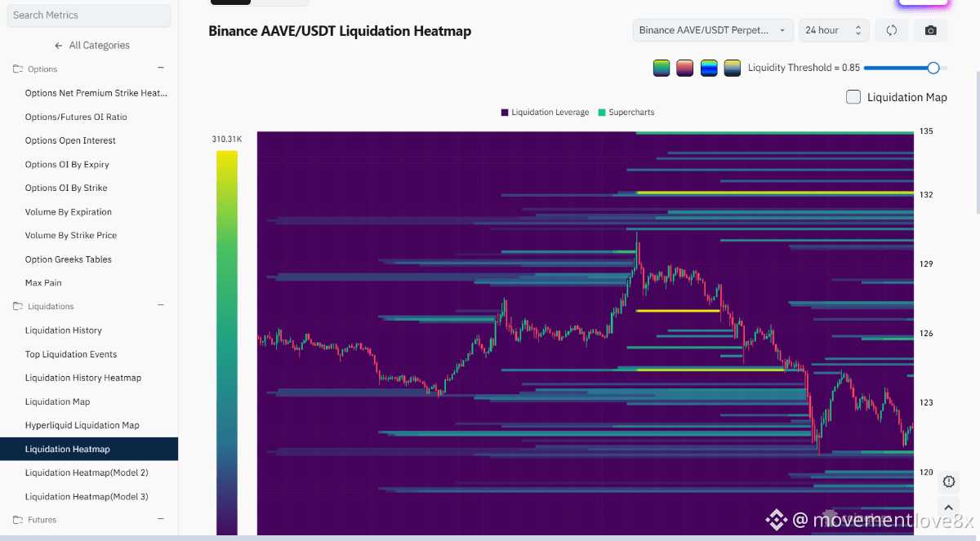Click the 120 price axis label

(926, 472)
